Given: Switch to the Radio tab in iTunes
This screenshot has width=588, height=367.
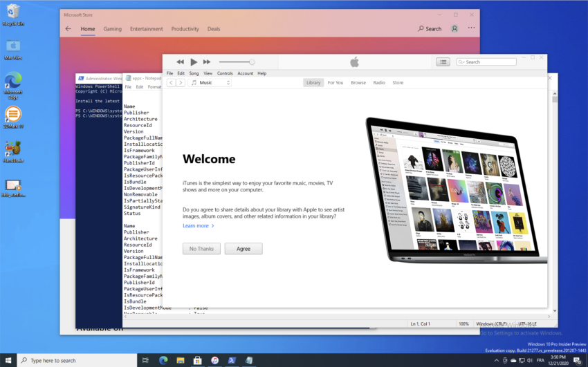Looking at the screenshot, I should point(379,83).
